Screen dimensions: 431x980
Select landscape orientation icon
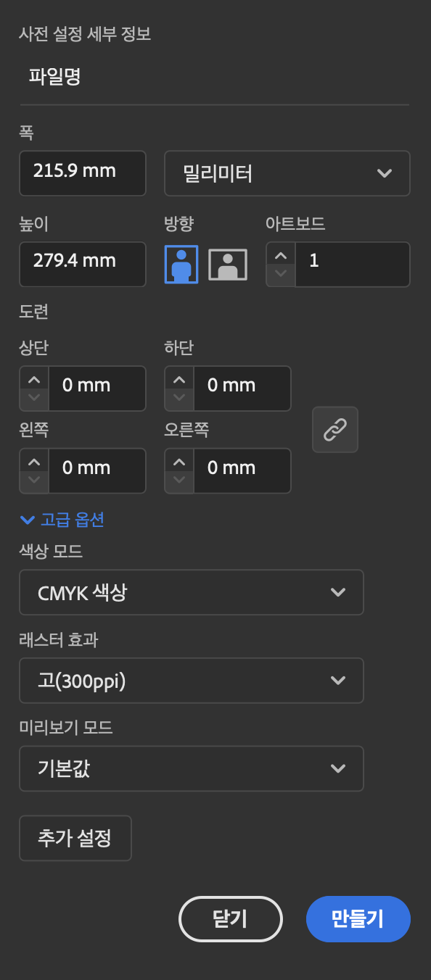coord(228,265)
